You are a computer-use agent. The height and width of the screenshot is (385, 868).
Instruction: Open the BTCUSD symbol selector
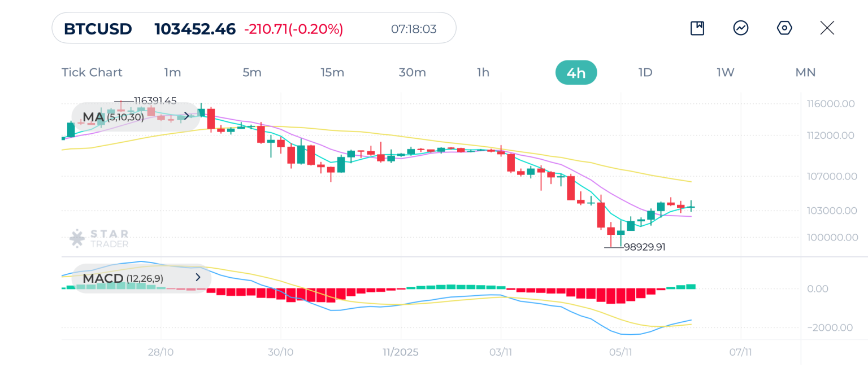coord(98,29)
